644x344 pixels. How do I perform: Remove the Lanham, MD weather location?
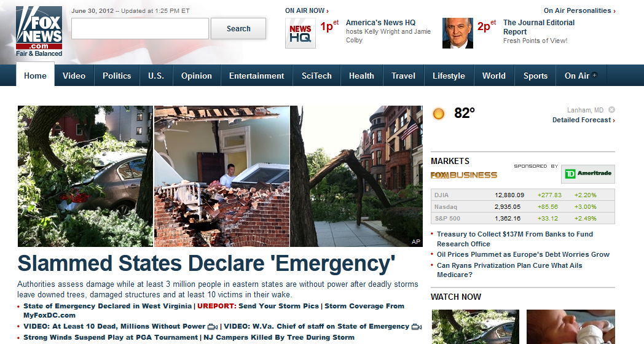click(611, 109)
